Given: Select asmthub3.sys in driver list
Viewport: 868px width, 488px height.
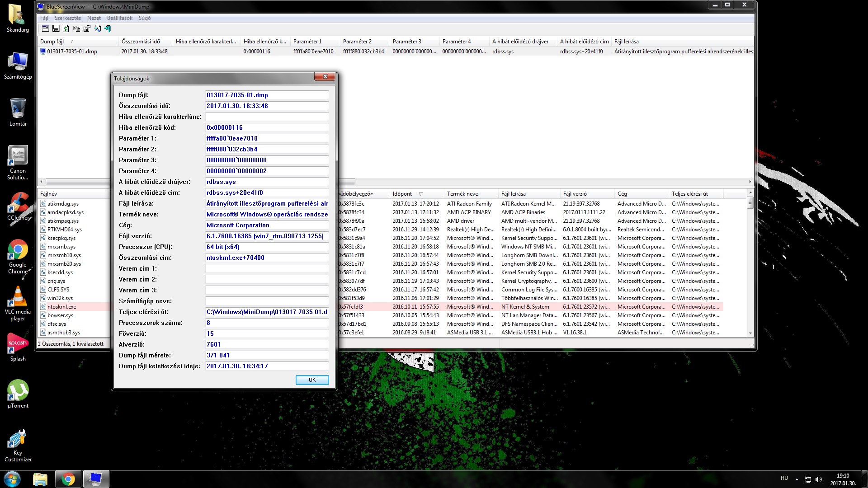Looking at the screenshot, I should click(64, 333).
